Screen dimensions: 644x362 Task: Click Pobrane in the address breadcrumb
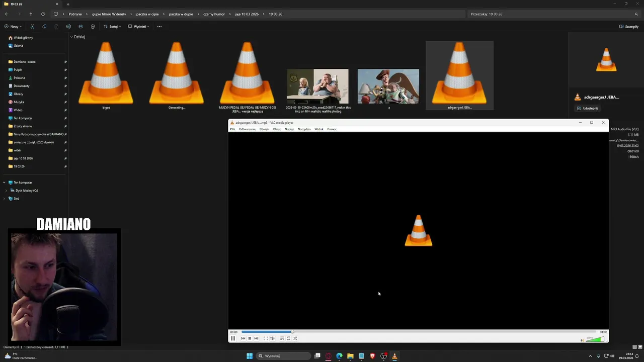click(75, 14)
